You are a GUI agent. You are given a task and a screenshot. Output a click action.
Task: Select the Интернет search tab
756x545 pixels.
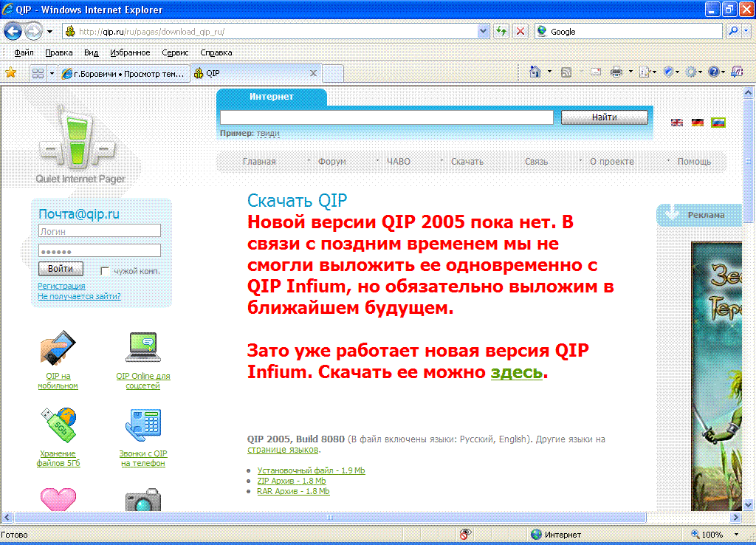pos(272,97)
